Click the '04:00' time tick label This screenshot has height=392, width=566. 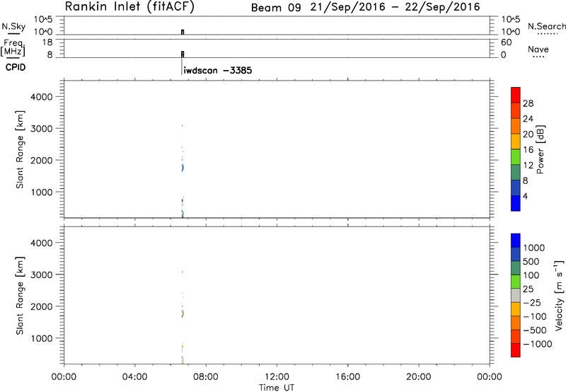pos(134,377)
